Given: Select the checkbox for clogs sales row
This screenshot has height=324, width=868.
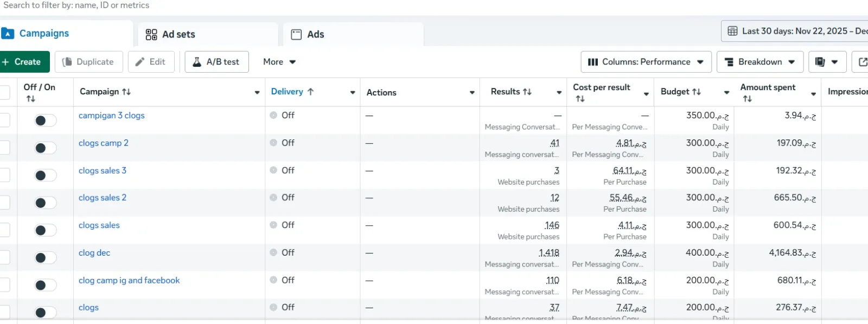Looking at the screenshot, I should coord(4,230).
